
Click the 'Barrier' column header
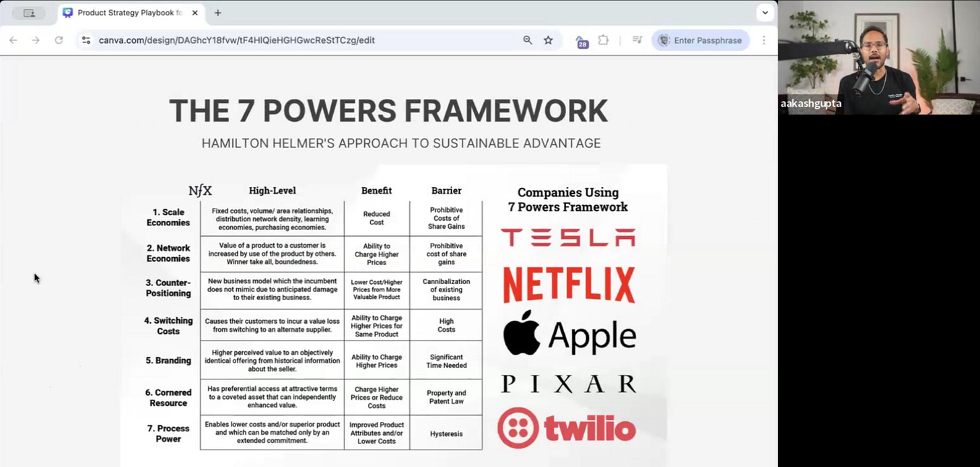(446, 190)
